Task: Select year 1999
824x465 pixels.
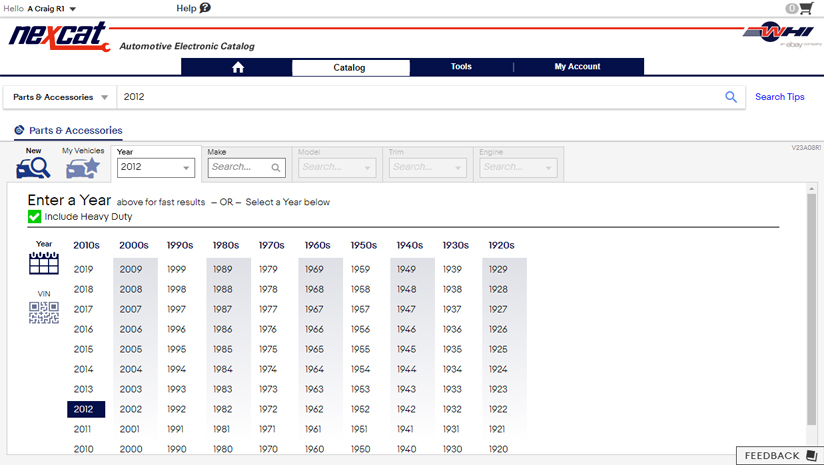Action: pyautogui.click(x=176, y=269)
